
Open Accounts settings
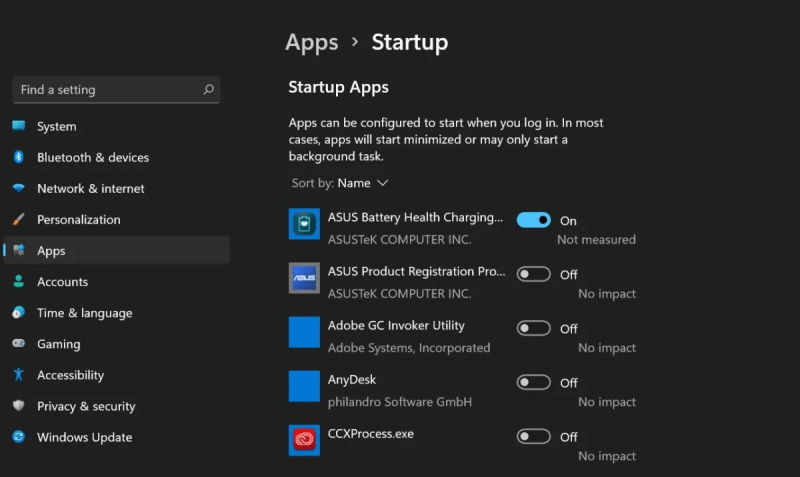[x=116, y=282]
